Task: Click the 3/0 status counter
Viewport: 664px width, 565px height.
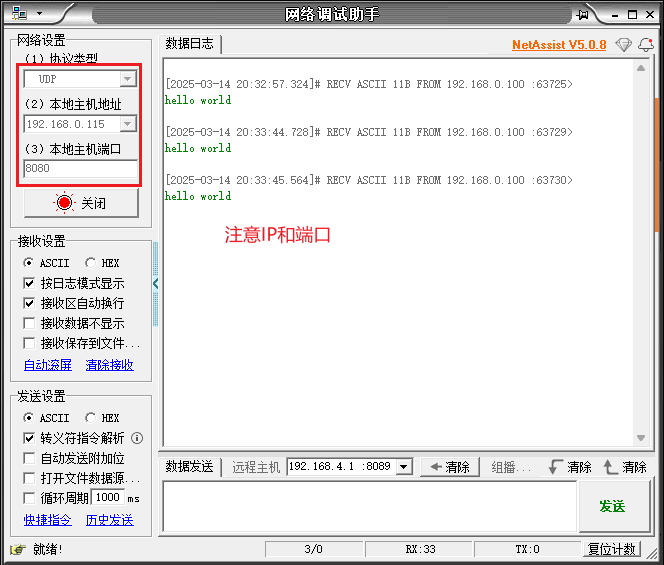Action: click(314, 549)
